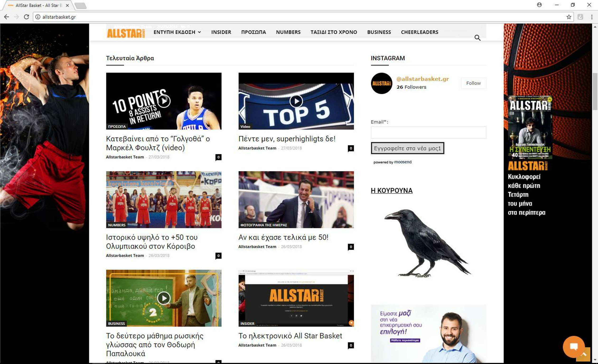Viewport: 598px width, 364px height.
Task: Open article Κατεβαίνει από το Γολγοθά
Action: tap(158, 143)
